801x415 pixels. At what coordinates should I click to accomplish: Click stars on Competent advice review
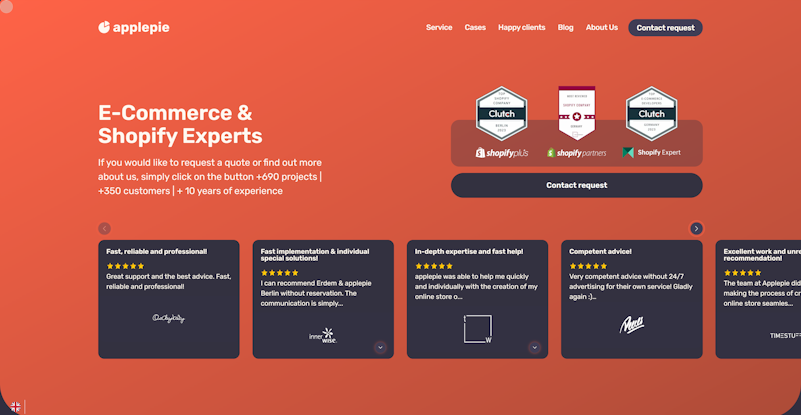588,266
